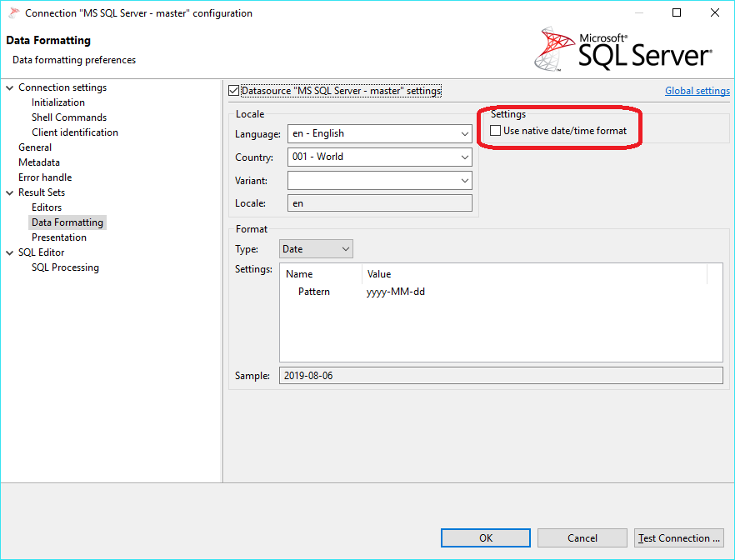Open the Shell Commands settings page
The height and width of the screenshot is (560, 735).
(x=68, y=117)
